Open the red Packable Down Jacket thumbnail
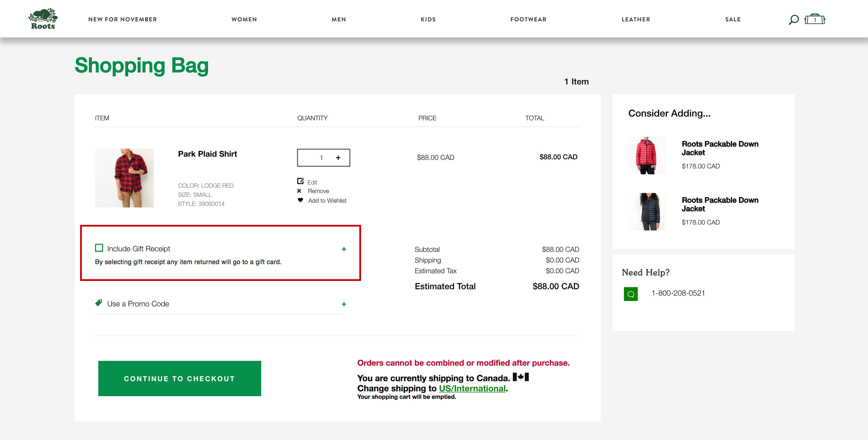This screenshot has width=868, height=440. point(647,155)
